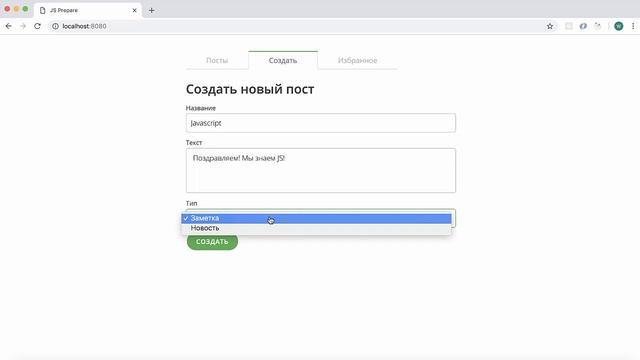
Task: Go back using the browser back arrow
Action: coord(9,26)
